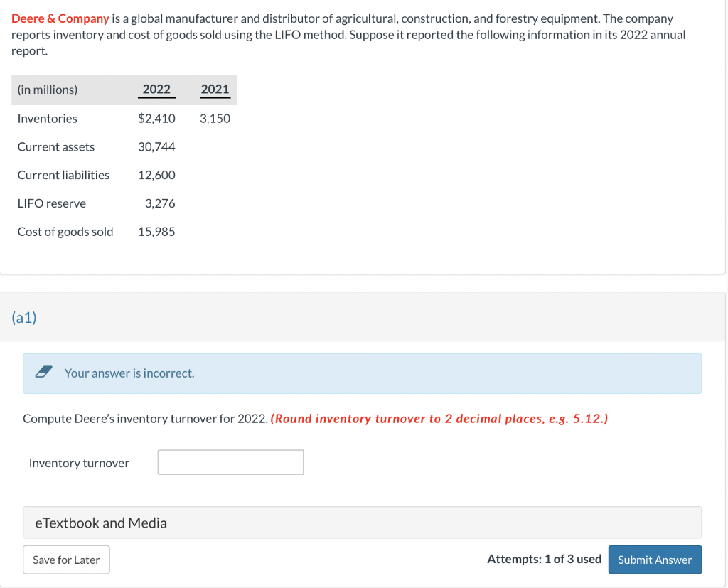Click the 3,150 inventories value for 2021
The image size is (728, 588).
pyautogui.click(x=215, y=119)
